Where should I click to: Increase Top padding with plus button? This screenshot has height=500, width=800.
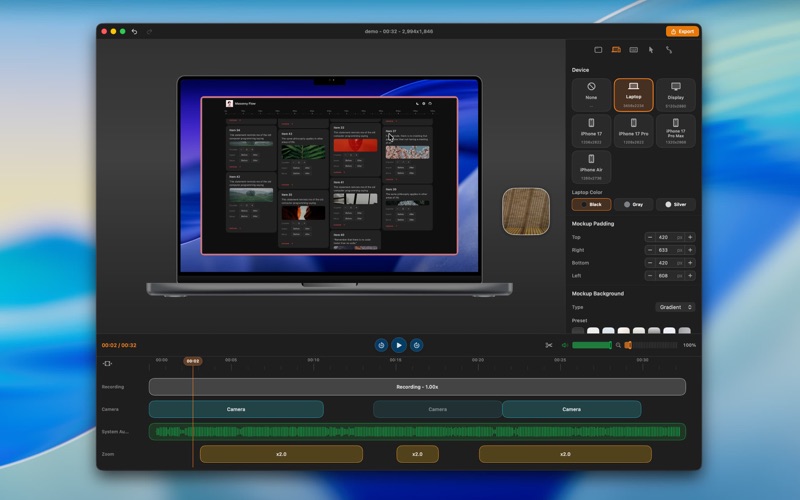click(690, 237)
